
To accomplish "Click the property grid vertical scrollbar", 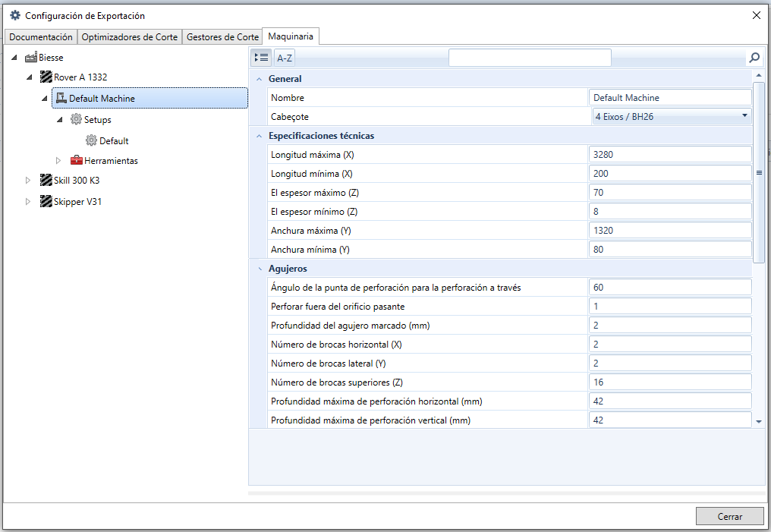I will (759, 172).
